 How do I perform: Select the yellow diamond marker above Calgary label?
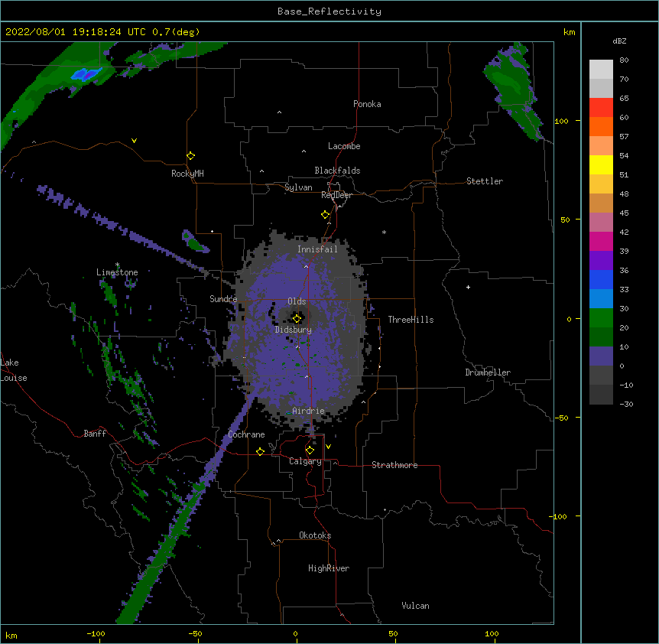tap(310, 450)
